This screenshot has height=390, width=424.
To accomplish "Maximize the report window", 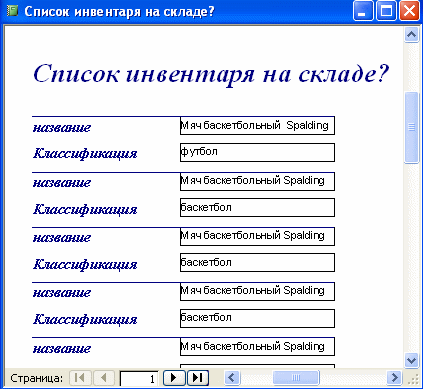I will [x=386, y=11].
